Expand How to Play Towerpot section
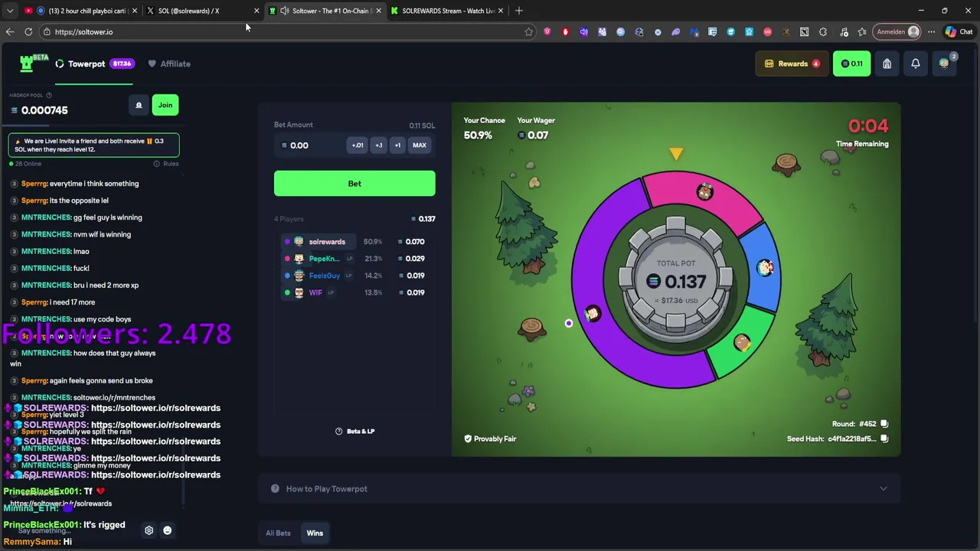The image size is (980, 551). click(579, 489)
